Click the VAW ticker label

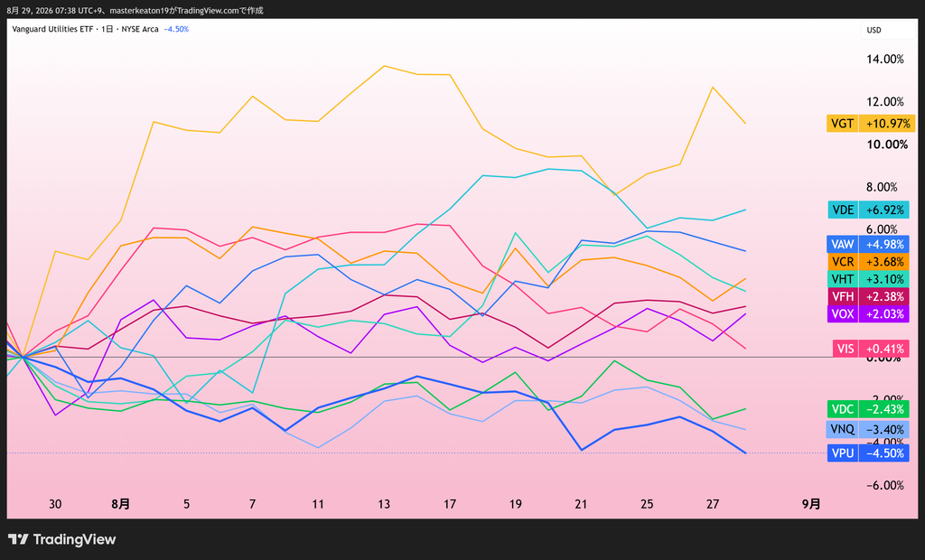click(x=843, y=244)
